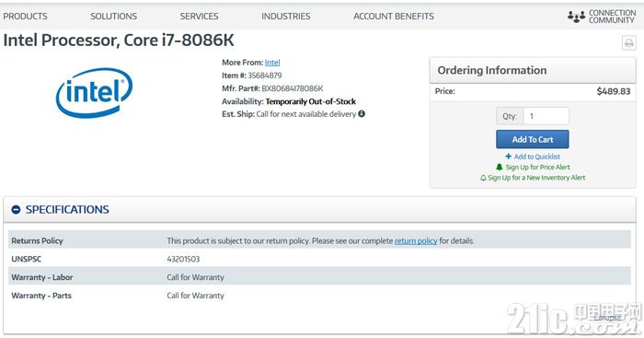Open the Solutions menu

pos(114,16)
